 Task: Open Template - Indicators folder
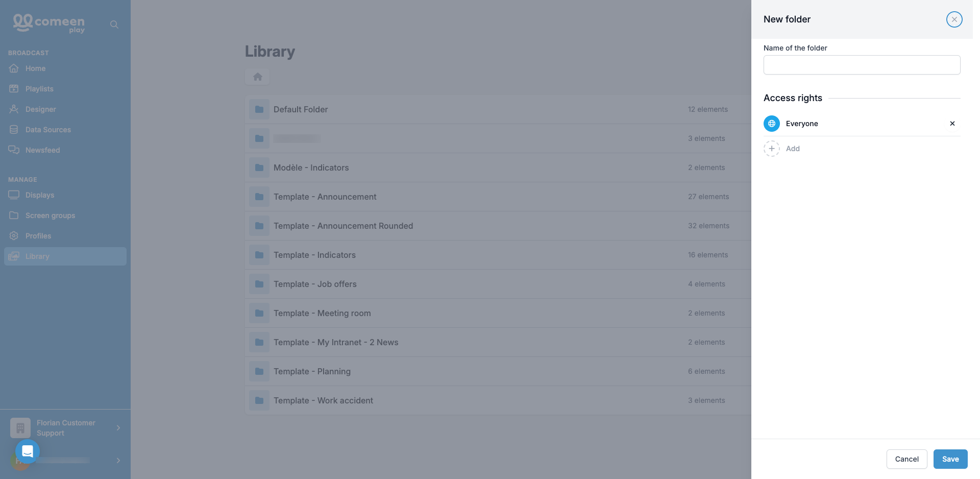point(498,255)
